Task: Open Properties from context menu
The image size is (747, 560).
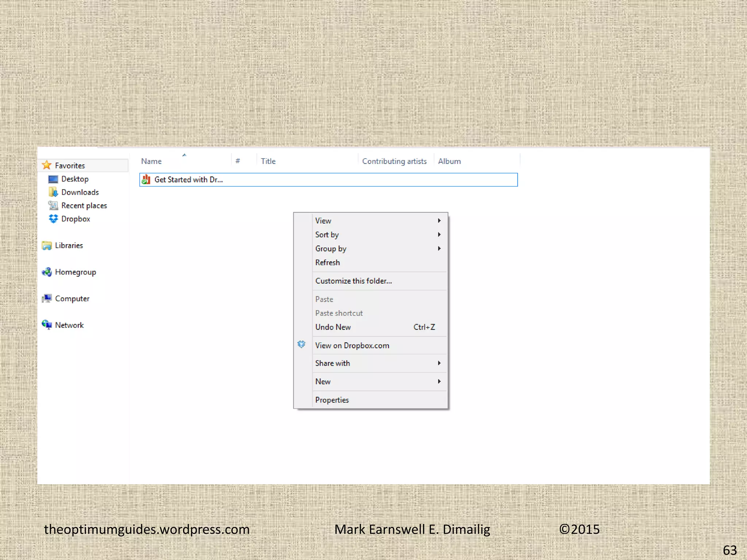Action: tap(332, 400)
